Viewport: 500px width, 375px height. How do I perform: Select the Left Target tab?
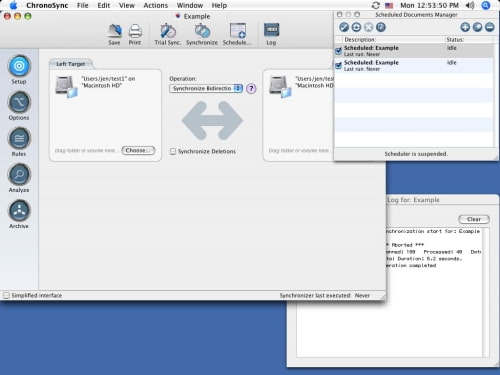click(70, 64)
